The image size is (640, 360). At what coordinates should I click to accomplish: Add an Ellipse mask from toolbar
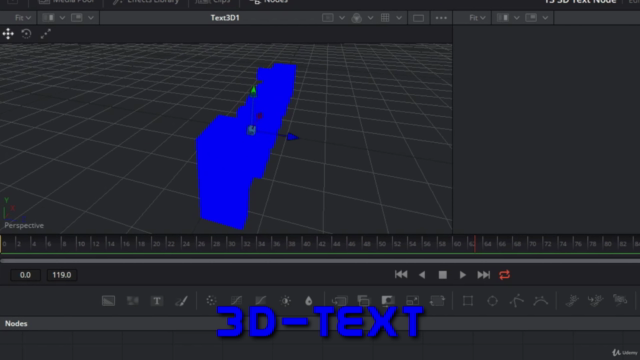(x=492, y=301)
